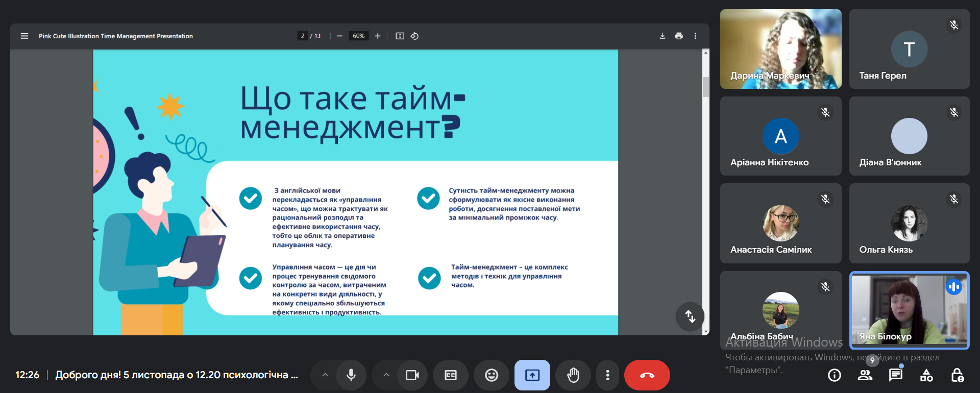Toggle the microphone on or off

pyautogui.click(x=351, y=375)
